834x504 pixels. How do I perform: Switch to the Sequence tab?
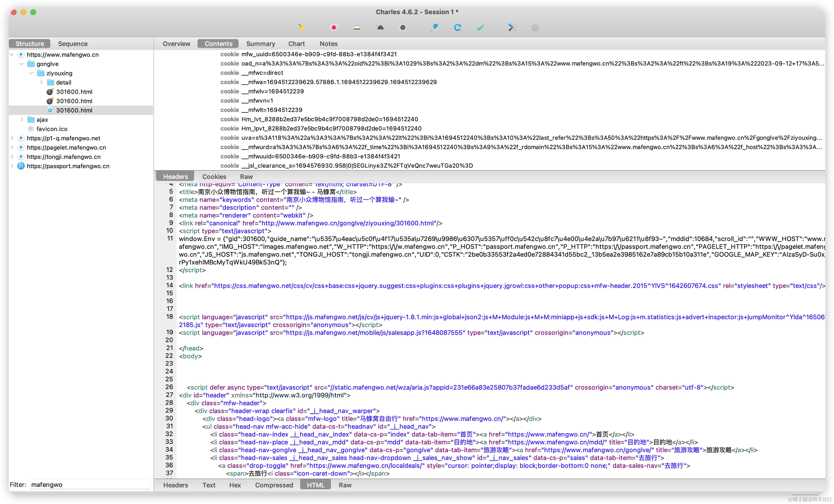click(x=73, y=43)
